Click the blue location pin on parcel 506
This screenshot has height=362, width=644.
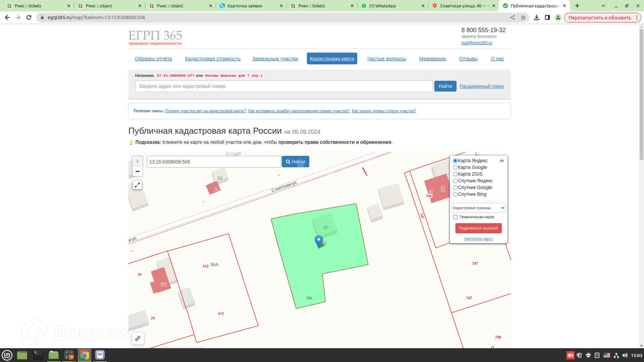(x=319, y=241)
